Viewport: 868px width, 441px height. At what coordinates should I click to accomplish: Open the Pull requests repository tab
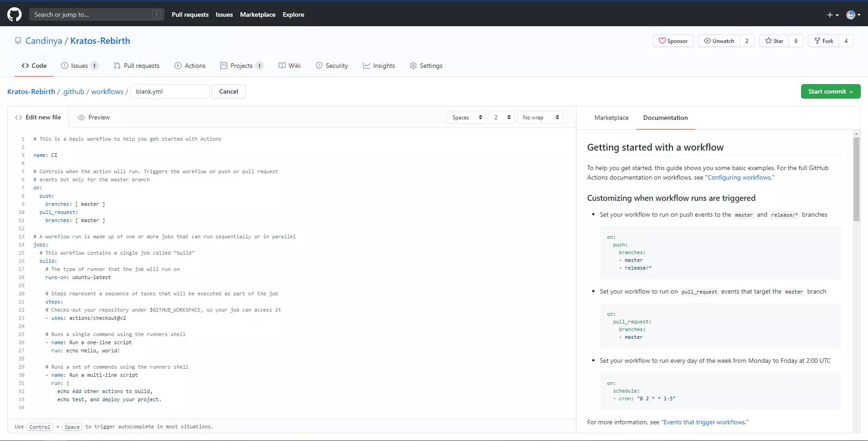(137, 66)
